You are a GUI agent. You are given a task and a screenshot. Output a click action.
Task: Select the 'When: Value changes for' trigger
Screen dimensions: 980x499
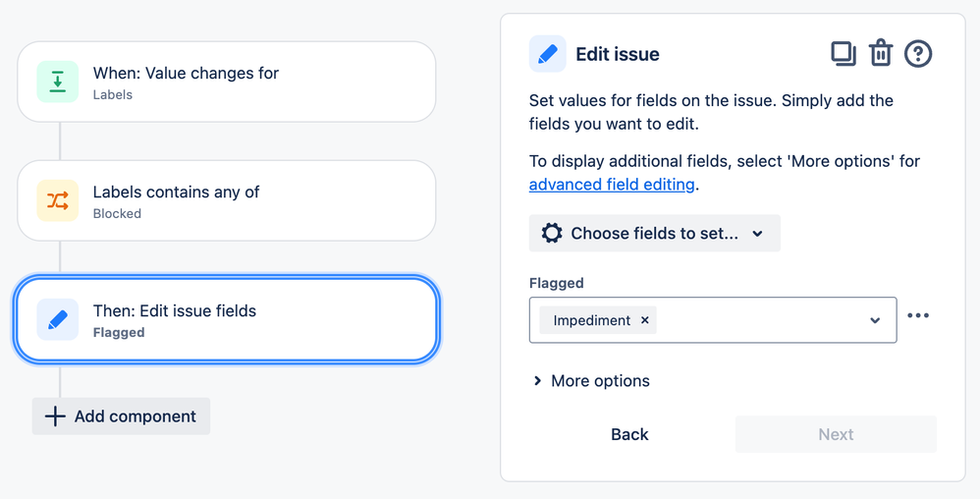(226, 83)
